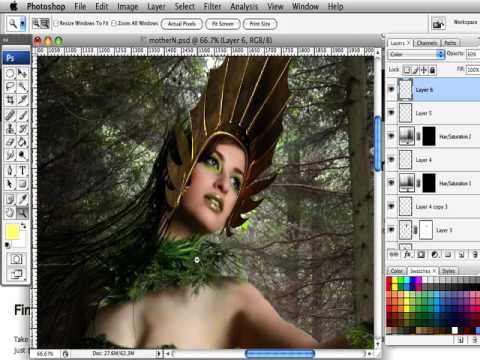Click the Zoom Out option icon
The image size is (480, 360).
point(45,23)
